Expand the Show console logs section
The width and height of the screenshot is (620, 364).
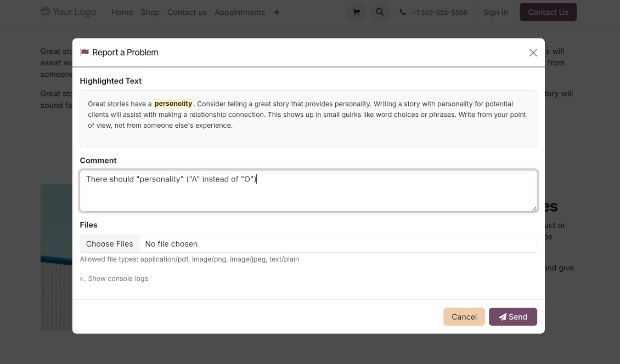[x=118, y=278]
